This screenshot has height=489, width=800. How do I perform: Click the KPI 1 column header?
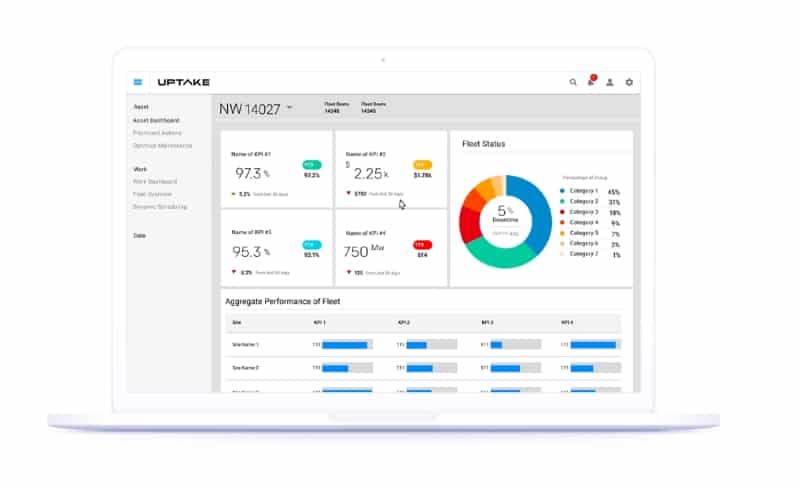319,323
